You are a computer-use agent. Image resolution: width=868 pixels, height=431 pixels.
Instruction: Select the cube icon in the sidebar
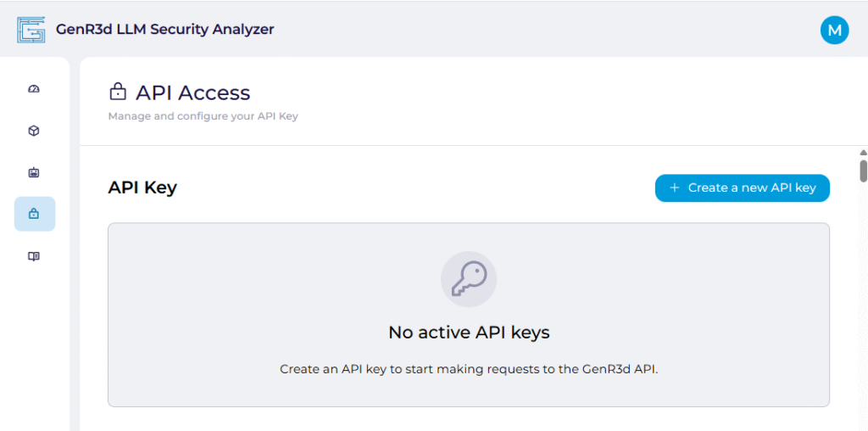coord(34,131)
